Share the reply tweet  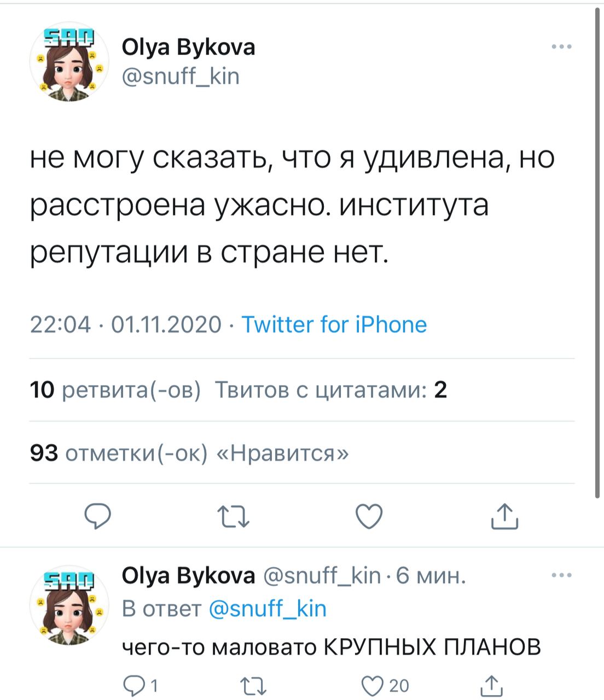(x=492, y=685)
